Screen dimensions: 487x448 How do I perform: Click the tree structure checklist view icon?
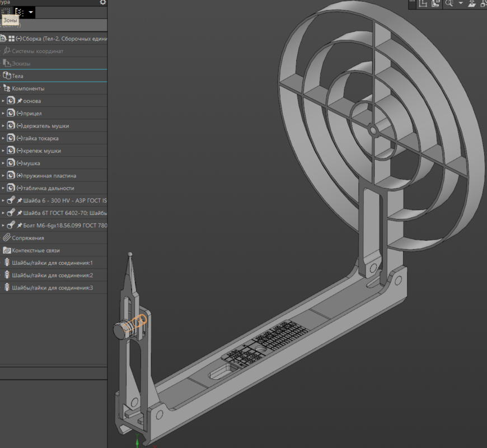tap(20, 12)
